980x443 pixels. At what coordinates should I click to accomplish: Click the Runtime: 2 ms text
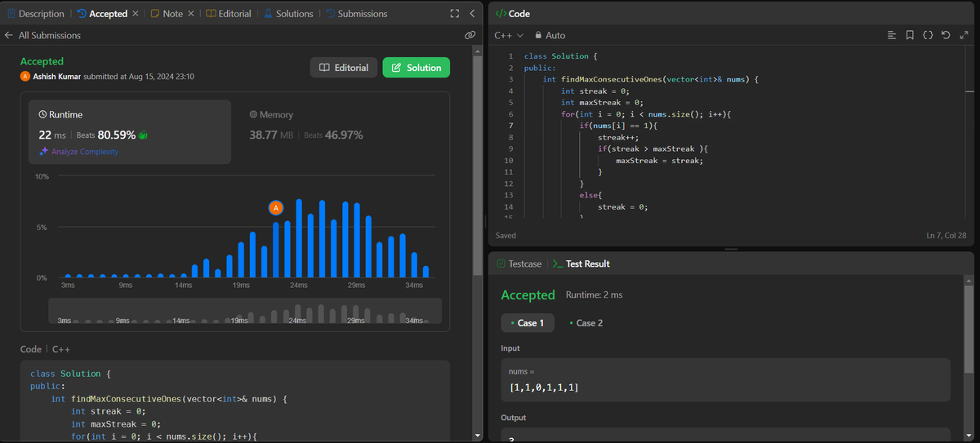coord(594,295)
